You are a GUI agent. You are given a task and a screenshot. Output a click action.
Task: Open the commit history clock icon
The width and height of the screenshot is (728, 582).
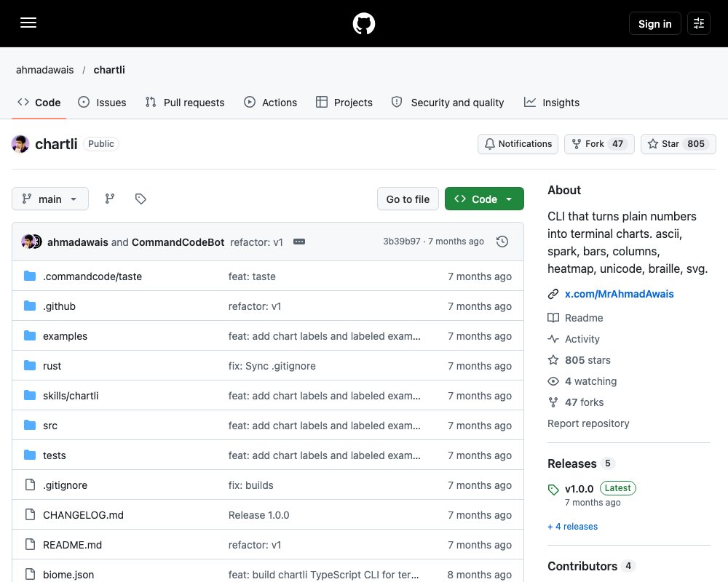(502, 242)
